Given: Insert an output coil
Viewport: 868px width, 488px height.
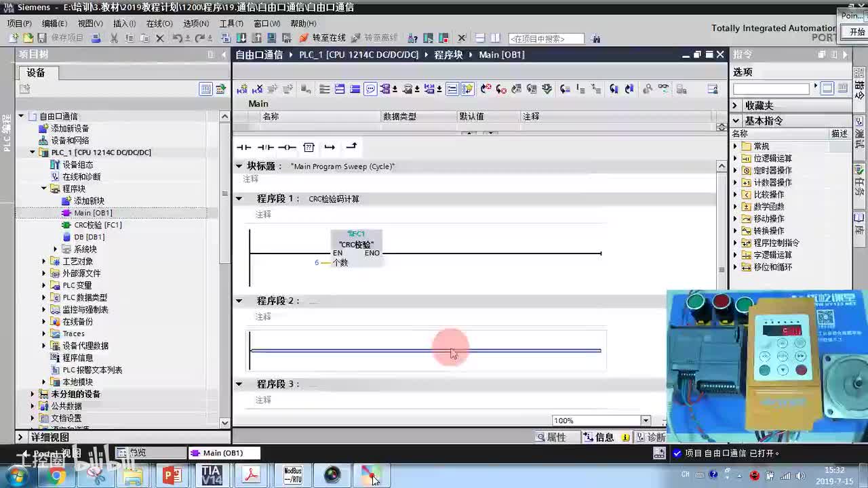Looking at the screenshot, I should [x=287, y=147].
